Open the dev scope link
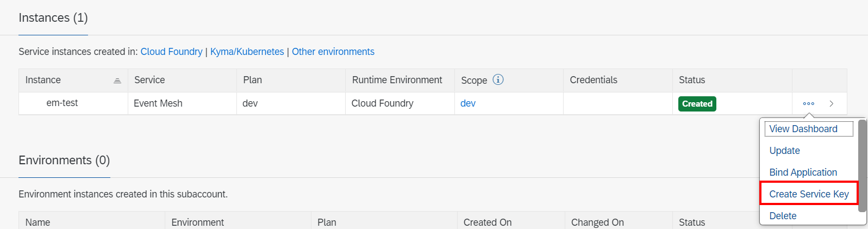The image size is (868, 229). coord(467,103)
